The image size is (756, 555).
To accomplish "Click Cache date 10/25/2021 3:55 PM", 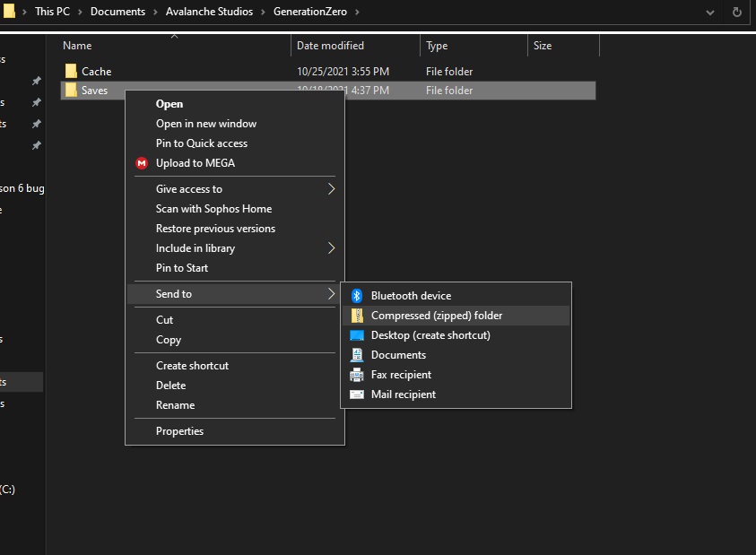I will 343,72.
